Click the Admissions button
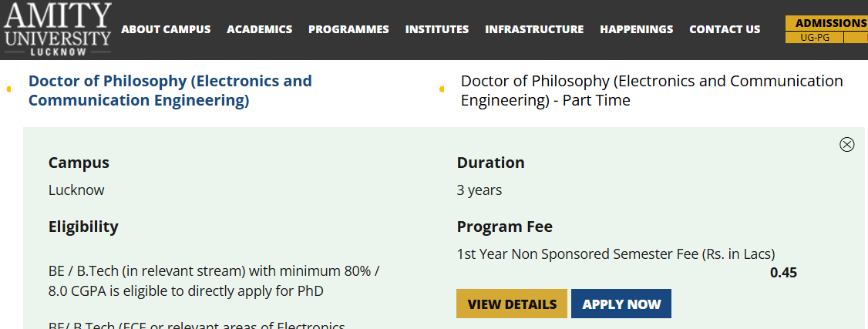The width and height of the screenshot is (868, 329). [x=829, y=23]
